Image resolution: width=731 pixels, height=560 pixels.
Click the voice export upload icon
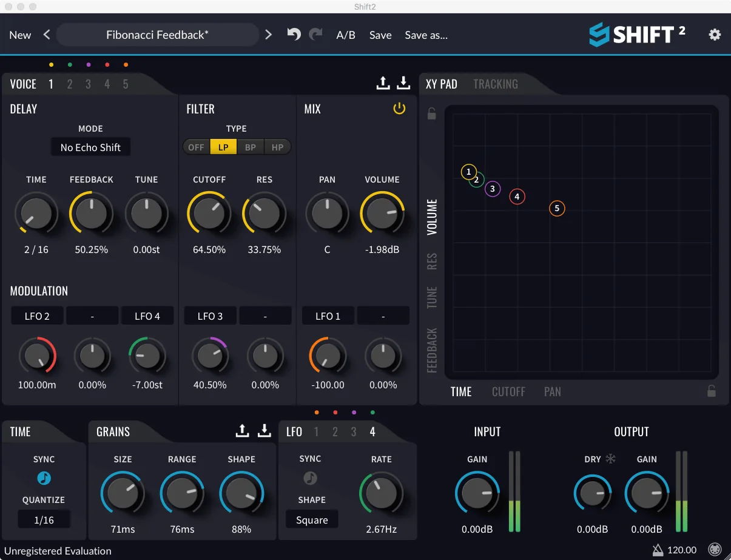tap(383, 83)
